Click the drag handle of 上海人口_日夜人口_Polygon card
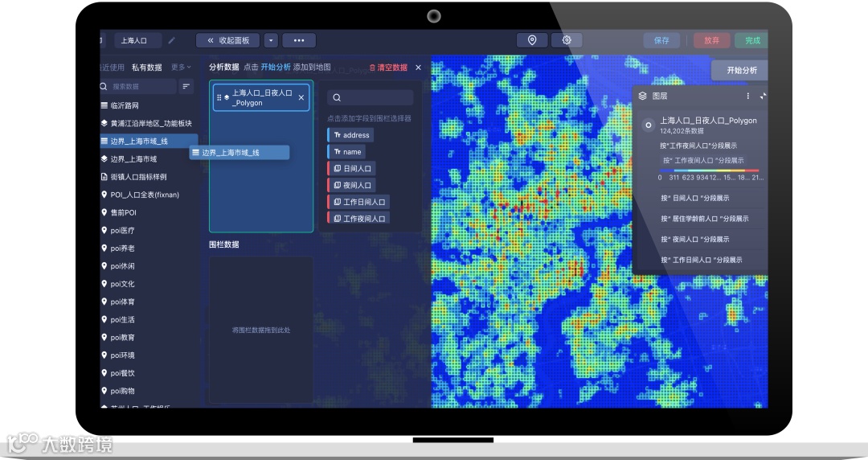This screenshot has height=460, width=868. (219, 97)
